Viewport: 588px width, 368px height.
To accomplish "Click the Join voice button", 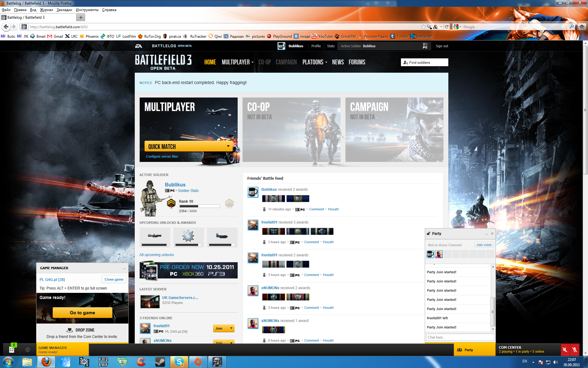I will [x=484, y=245].
